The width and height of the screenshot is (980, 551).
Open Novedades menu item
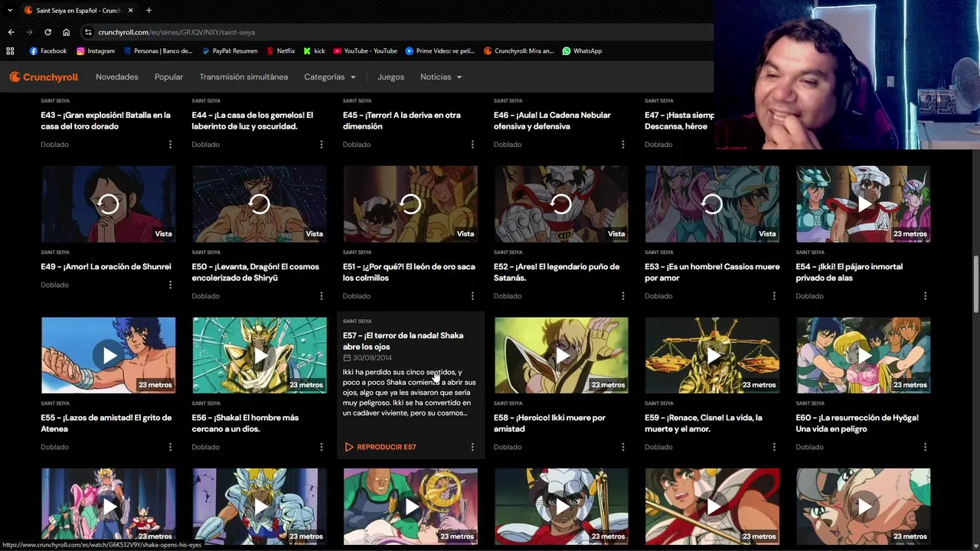(x=117, y=77)
